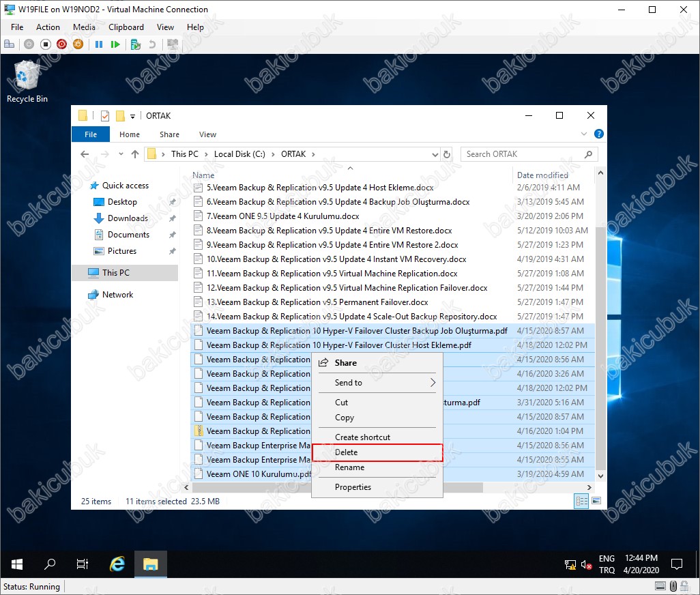Screen dimensions: 700x595
Task: Click the muted speaker icon in system tray
Action: tap(586, 564)
